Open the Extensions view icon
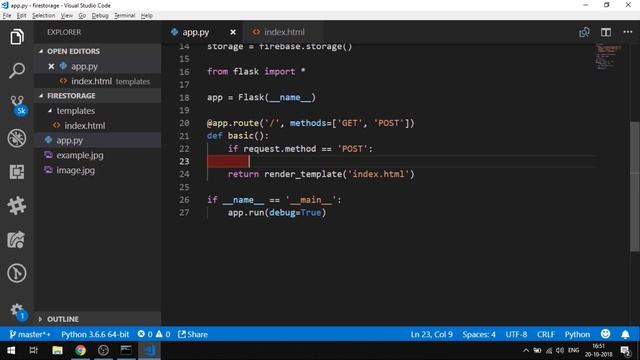Viewport: 640px width, 360px height. 17,172
